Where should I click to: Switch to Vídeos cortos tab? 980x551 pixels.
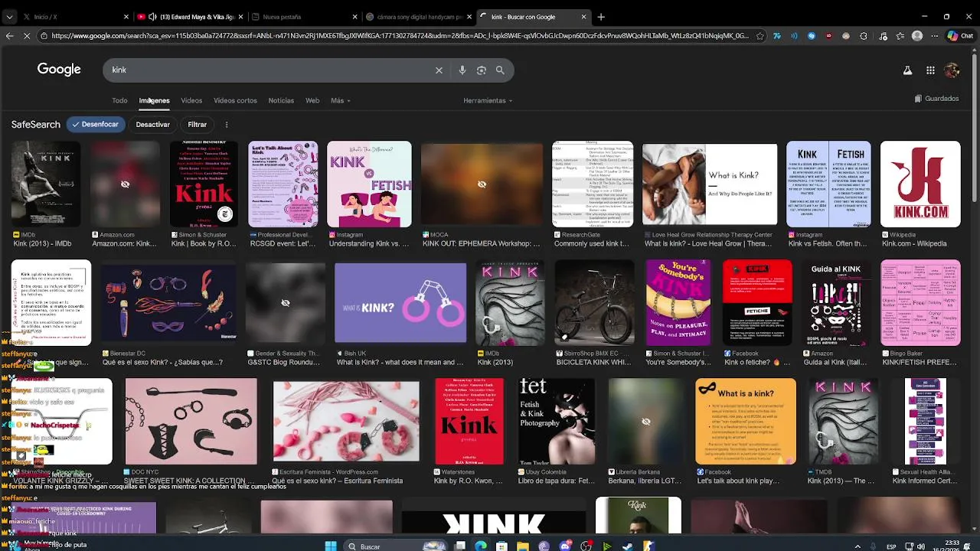235,100
